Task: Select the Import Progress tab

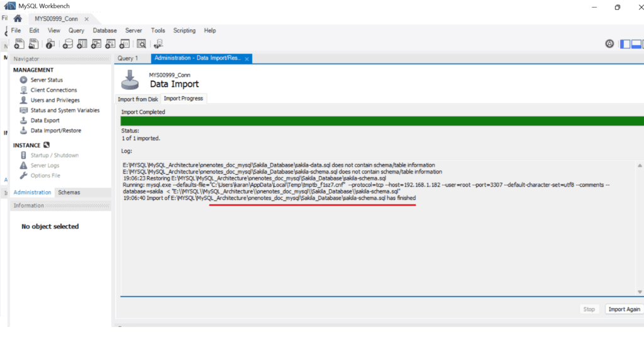Action: 183,99
